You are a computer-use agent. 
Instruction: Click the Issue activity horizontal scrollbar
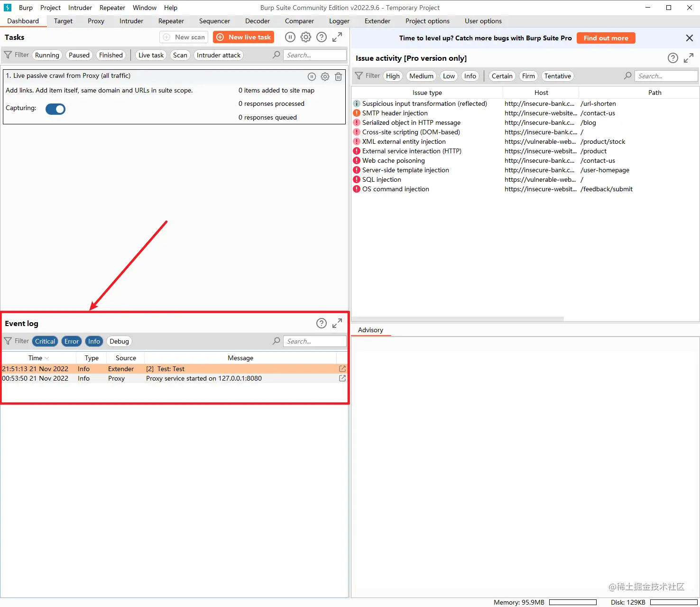click(458, 319)
